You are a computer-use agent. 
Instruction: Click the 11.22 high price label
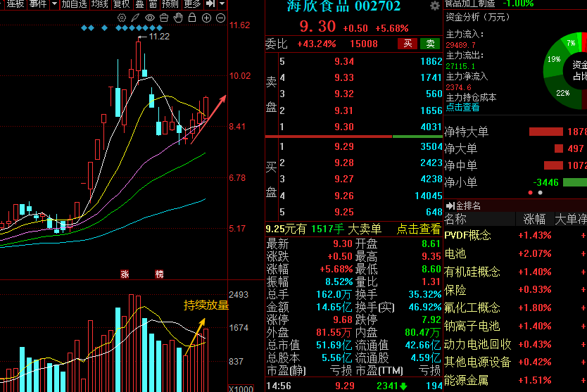pyautogui.click(x=159, y=37)
